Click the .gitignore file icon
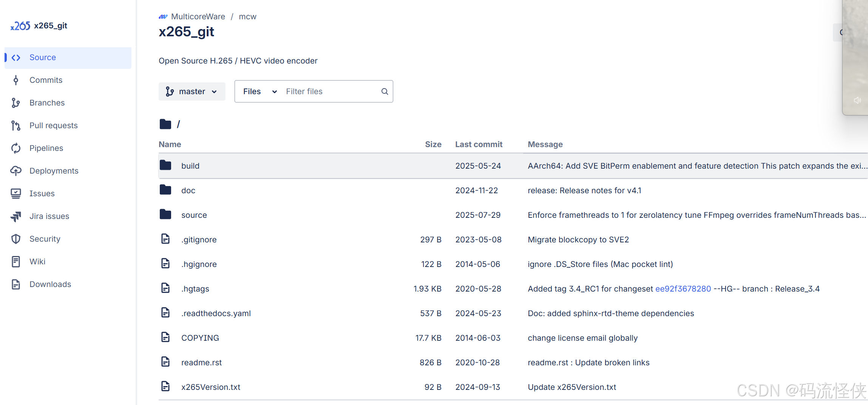The image size is (868, 405). pyautogui.click(x=165, y=239)
